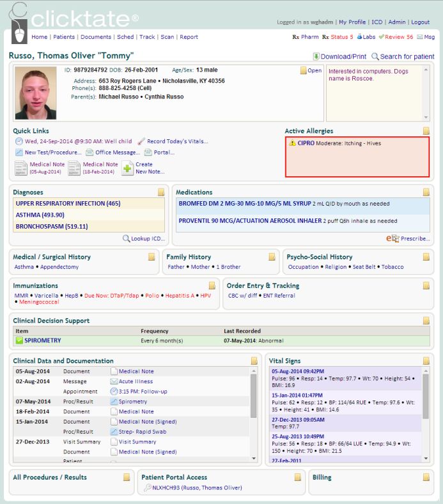
Task: Click the Search for patient link
Action: pyautogui.click(x=407, y=57)
